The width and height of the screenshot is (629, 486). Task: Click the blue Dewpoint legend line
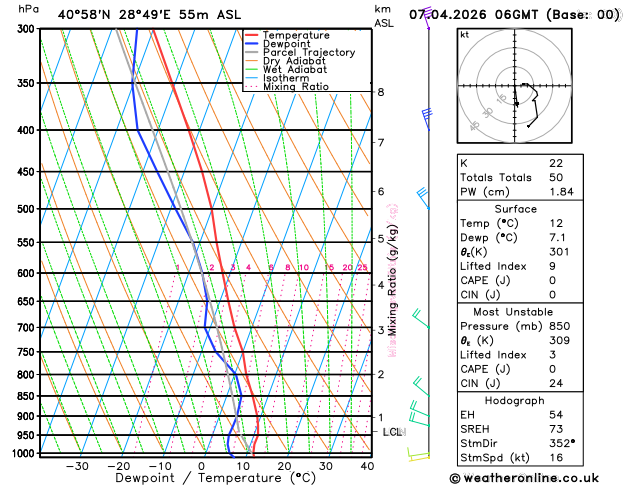[x=252, y=44]
